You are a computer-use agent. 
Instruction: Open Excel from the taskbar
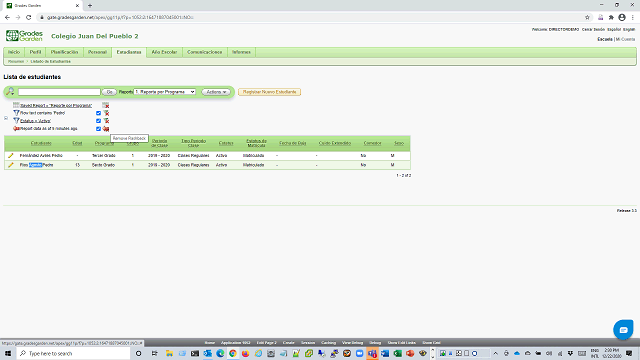click(x=398, y=353)
